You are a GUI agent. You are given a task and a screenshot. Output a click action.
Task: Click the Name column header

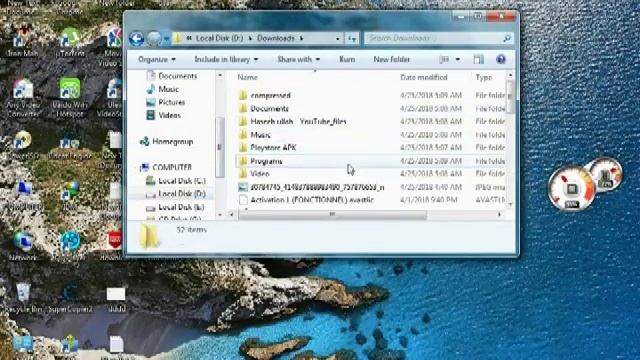tap(248, 77)
